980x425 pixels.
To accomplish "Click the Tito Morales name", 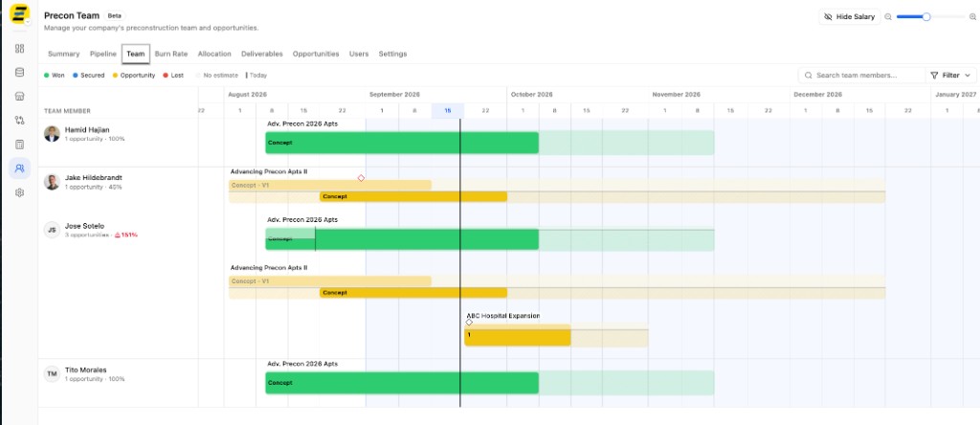I will [x=85, y=369].
